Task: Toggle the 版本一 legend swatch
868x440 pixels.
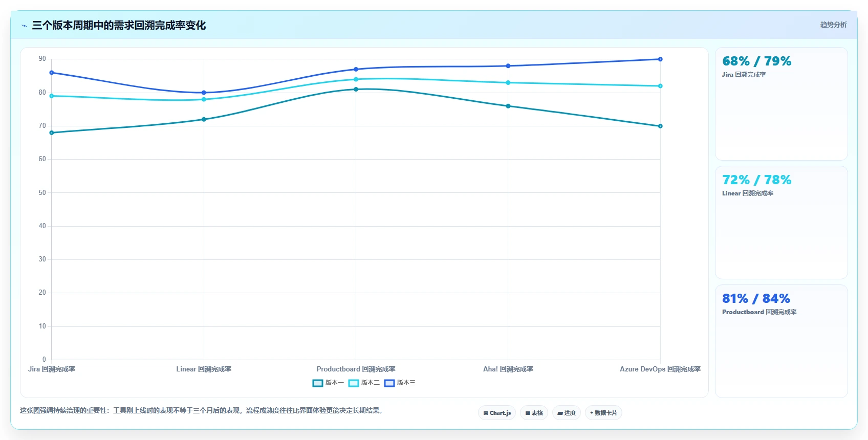Action: (318, 383)
